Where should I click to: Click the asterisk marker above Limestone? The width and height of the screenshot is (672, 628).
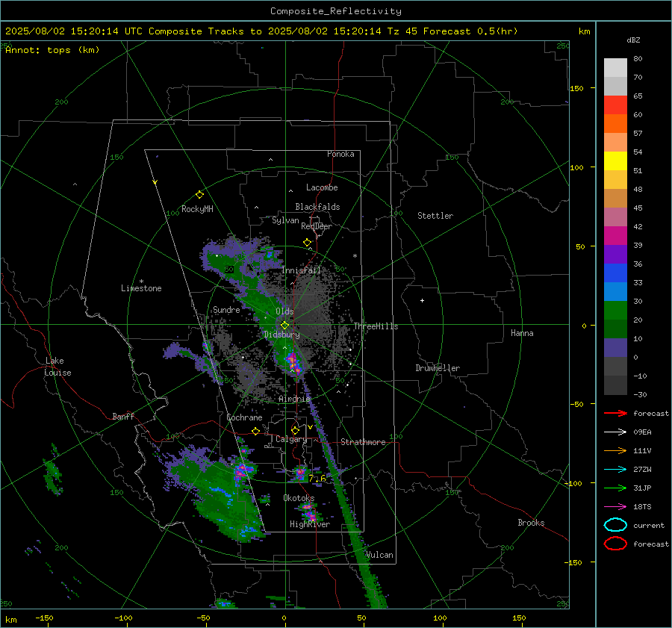141,282
